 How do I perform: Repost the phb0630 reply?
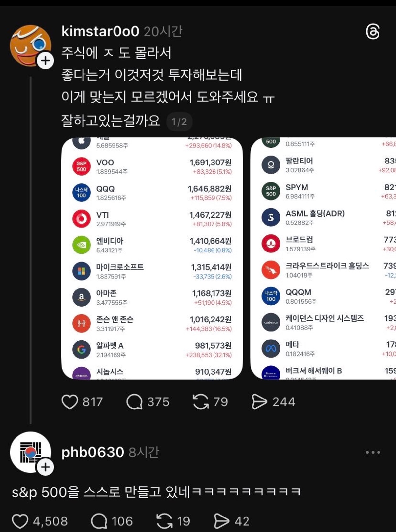[164, 521]
